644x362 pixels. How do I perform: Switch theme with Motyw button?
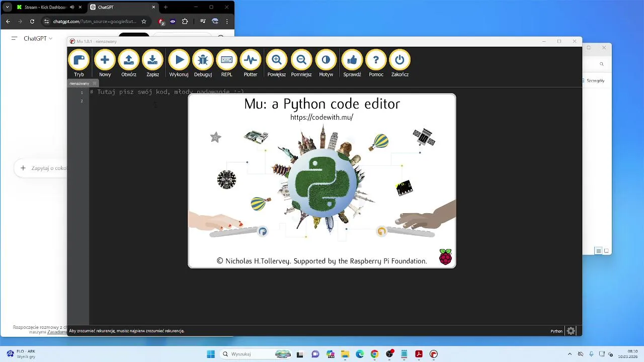point(326,63)
